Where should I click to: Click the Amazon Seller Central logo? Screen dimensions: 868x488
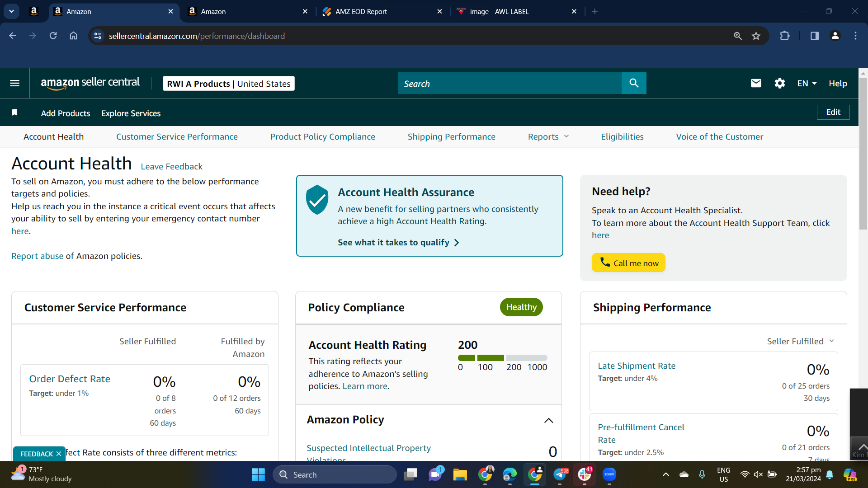tap(90, 83)
